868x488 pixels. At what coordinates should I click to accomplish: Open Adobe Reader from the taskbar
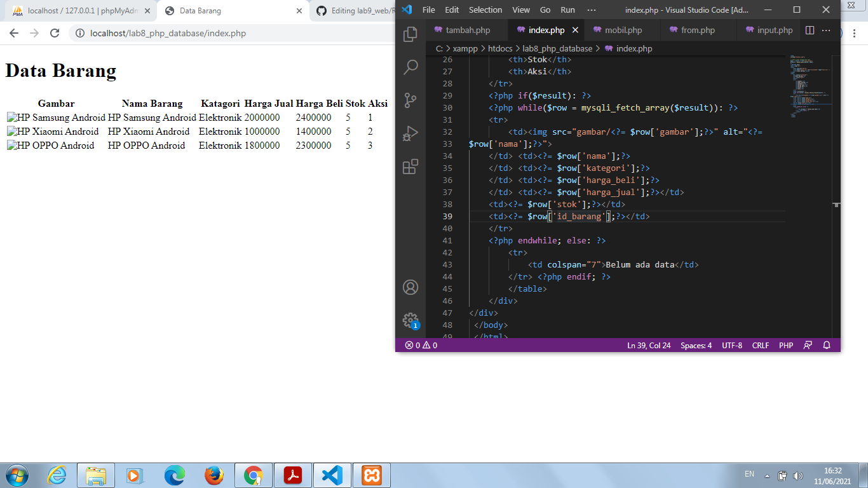click(x=293, y=475)
